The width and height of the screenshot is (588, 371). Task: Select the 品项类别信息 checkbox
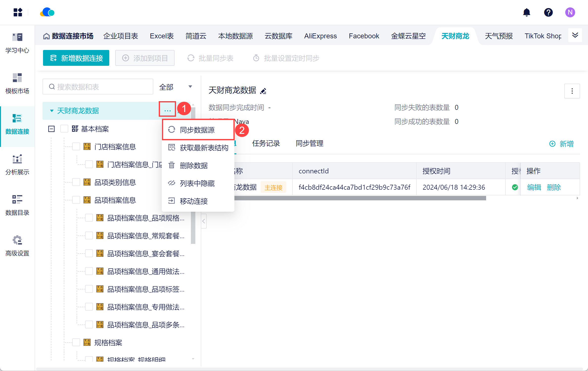tap(76, 182)
